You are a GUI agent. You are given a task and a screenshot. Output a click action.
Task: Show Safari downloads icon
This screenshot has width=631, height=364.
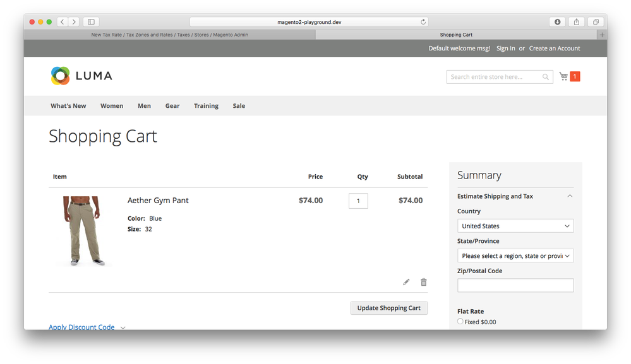tap(557, 22)
